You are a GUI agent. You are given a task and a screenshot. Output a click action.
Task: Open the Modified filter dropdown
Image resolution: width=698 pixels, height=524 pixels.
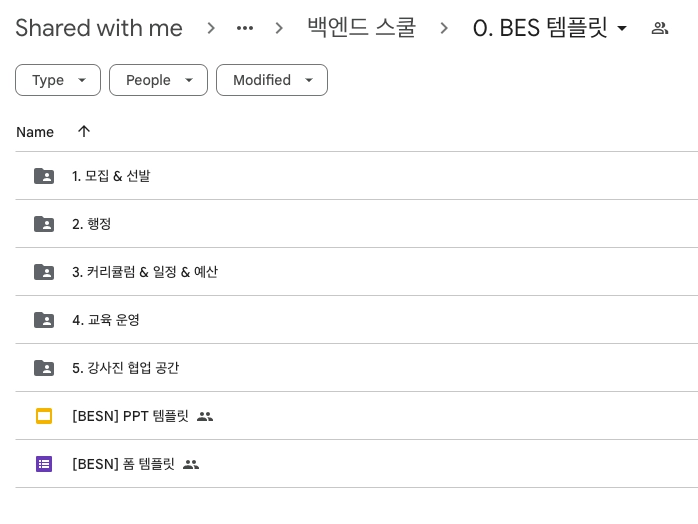click(x=272, y=80)
